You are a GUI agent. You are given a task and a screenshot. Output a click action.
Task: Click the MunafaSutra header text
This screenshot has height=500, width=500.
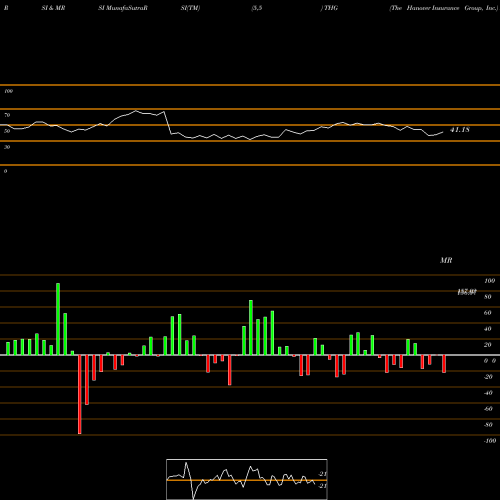pos(126,8)
